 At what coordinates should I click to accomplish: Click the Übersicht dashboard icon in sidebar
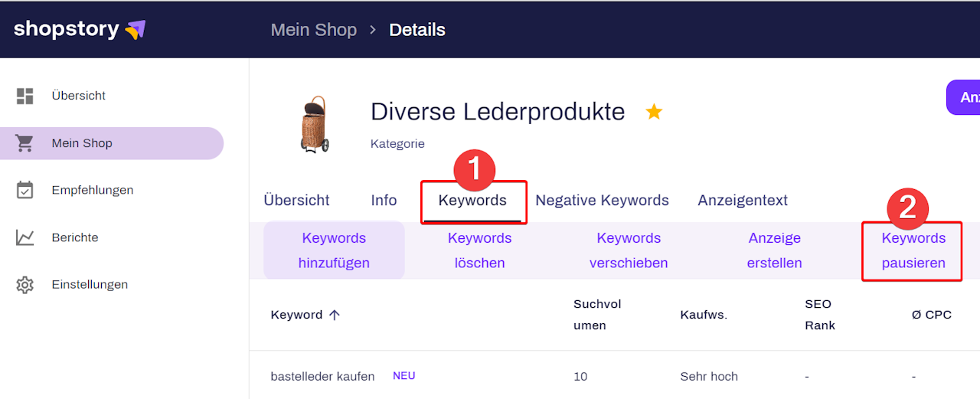(25, 96)
